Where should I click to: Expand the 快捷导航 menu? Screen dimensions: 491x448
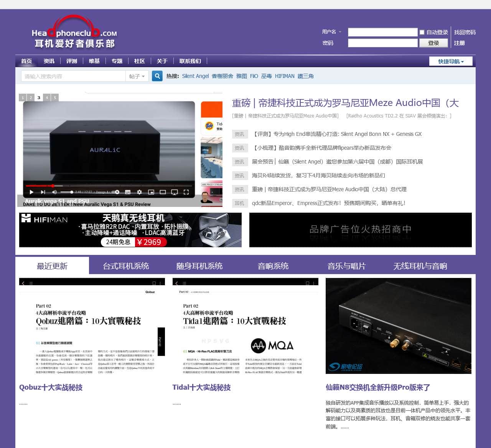tap(451, 61)
